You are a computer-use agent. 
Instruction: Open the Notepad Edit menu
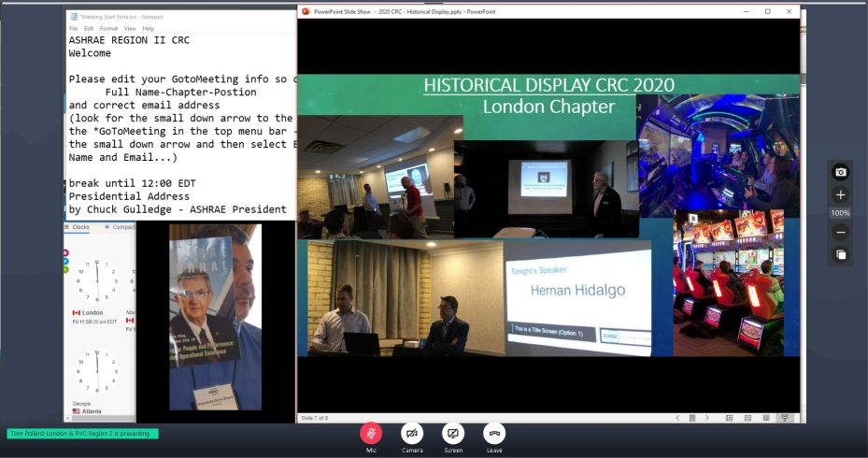pos(89,28)
